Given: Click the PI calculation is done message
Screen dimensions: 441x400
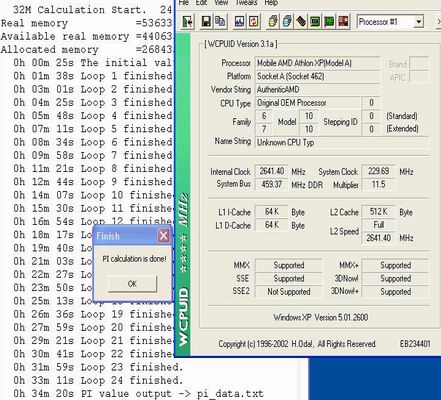Looking at the screenshot, I should coord(134,259).
